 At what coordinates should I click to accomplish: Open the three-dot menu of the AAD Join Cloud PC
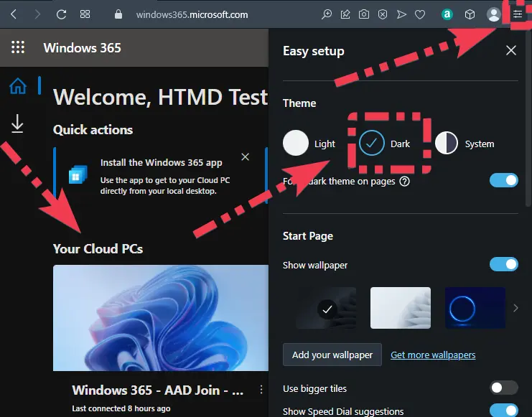261,390
